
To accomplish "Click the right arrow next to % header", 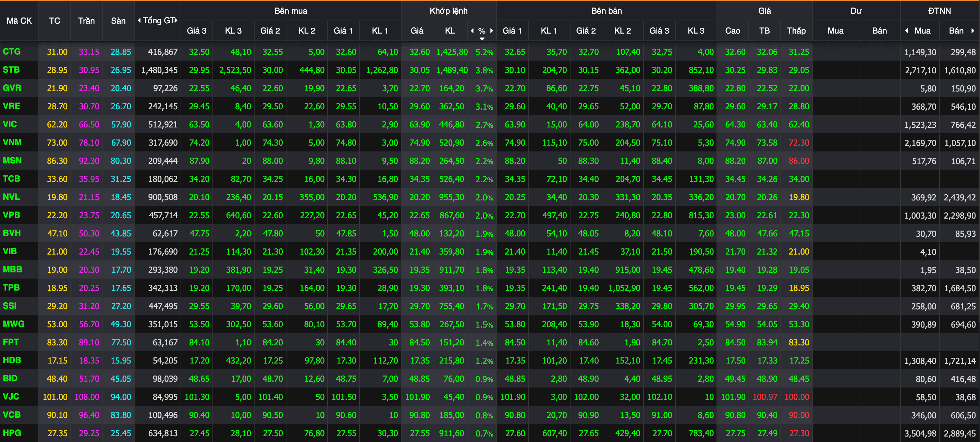I will click(x=491, y=31).
